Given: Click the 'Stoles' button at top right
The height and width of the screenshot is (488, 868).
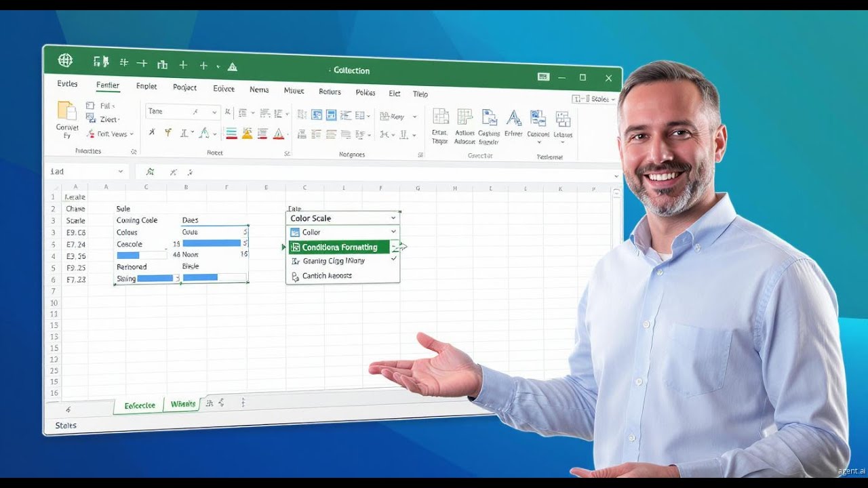Looking at the screenshot, I should point(595,99).
